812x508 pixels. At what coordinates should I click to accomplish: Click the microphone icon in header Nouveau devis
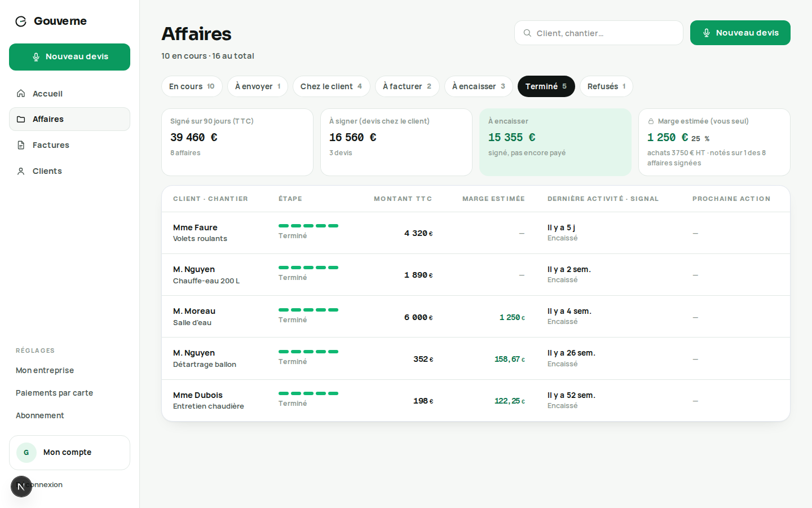click(x=707, y=33)
